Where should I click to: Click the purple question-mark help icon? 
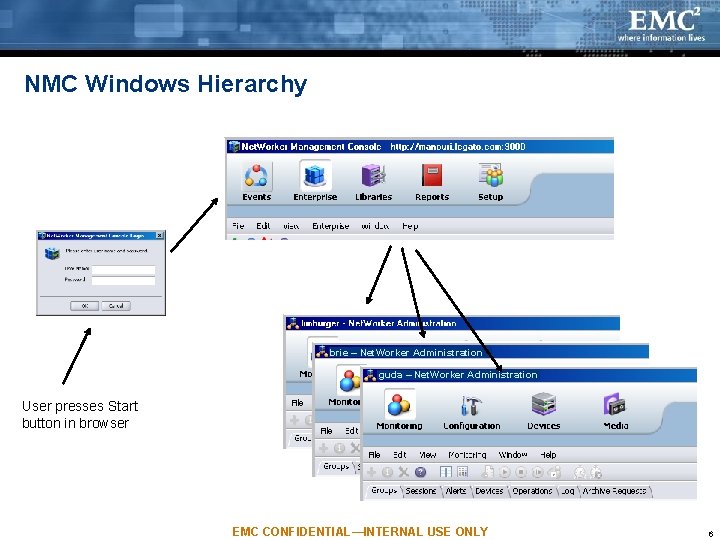(420, 472)
